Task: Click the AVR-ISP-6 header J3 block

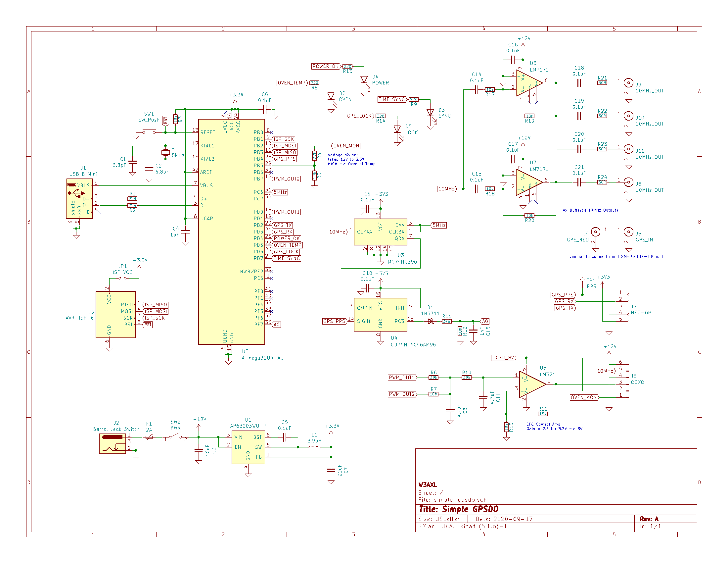Action: point(116,315)
